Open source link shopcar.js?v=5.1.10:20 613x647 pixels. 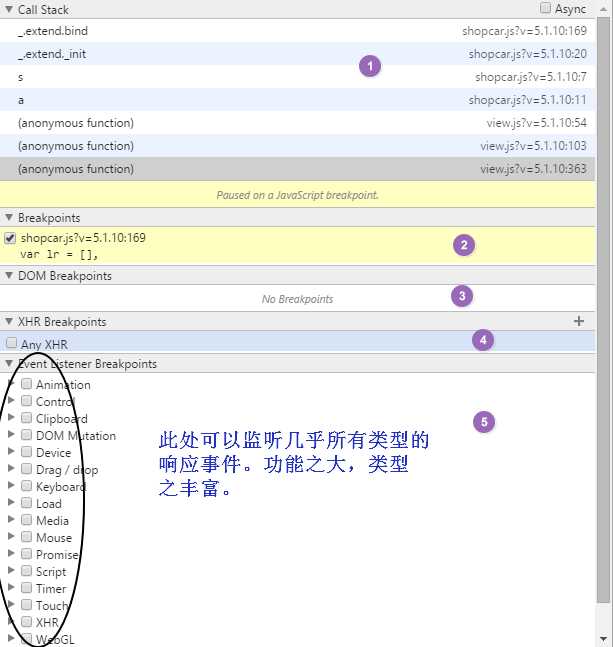point(528,54)
